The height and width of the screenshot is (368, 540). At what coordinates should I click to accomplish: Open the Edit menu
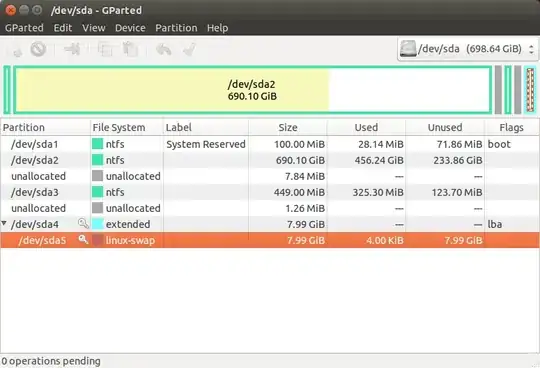pyautogui.click(x=63, y=28)
